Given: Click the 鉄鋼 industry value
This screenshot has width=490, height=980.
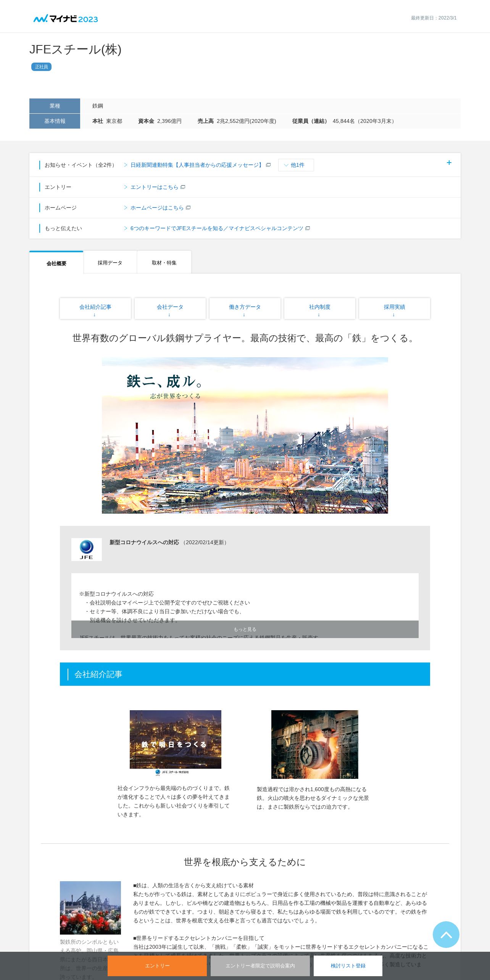Looking at the screenshot, I should [x=98, y=106].
